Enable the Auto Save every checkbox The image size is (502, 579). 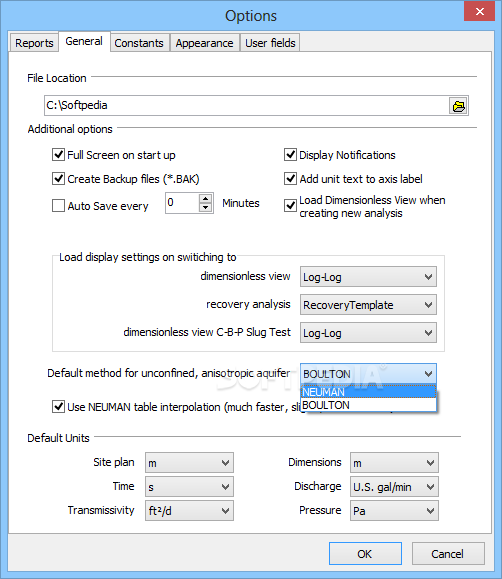click(x=58, y=206)
